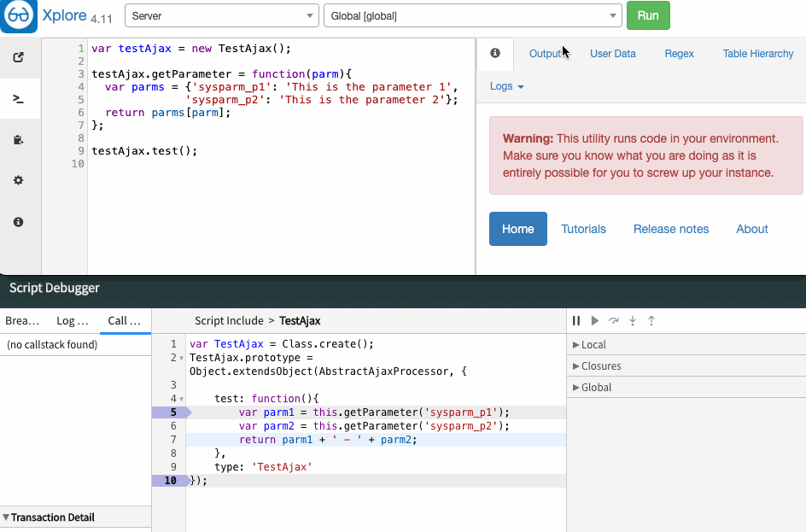Open the export/share icon in sidebar
The image size is (806, 532).
[19, 57]
